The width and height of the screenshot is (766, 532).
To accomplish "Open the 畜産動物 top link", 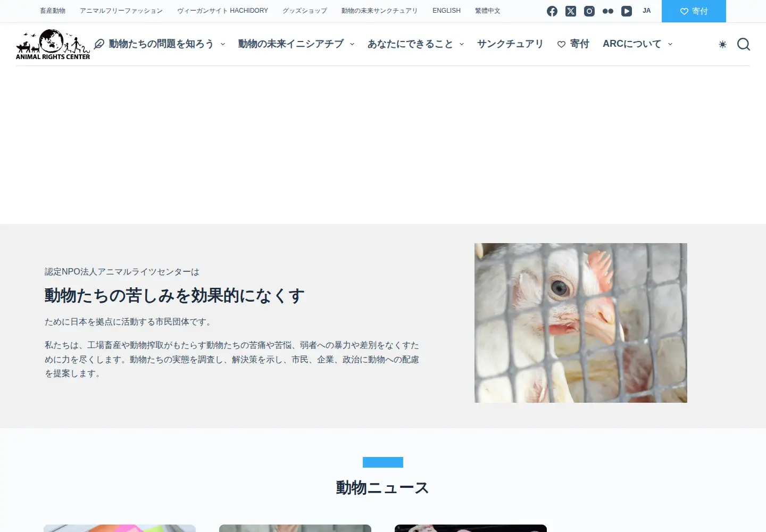I will pyautogui.click(x=53, y=11).
